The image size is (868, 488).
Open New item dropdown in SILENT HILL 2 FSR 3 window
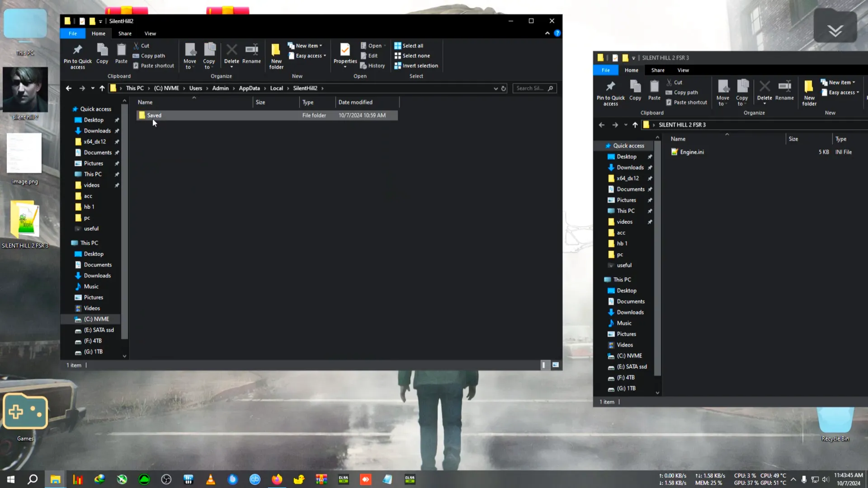tap(838, 82)
